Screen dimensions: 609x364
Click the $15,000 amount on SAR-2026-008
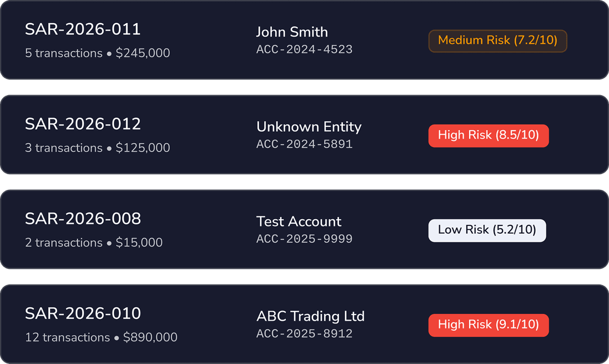[139, 242]
